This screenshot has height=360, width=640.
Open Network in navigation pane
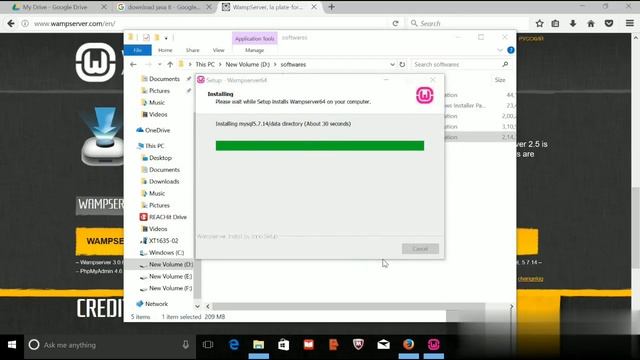click(156, 304)
